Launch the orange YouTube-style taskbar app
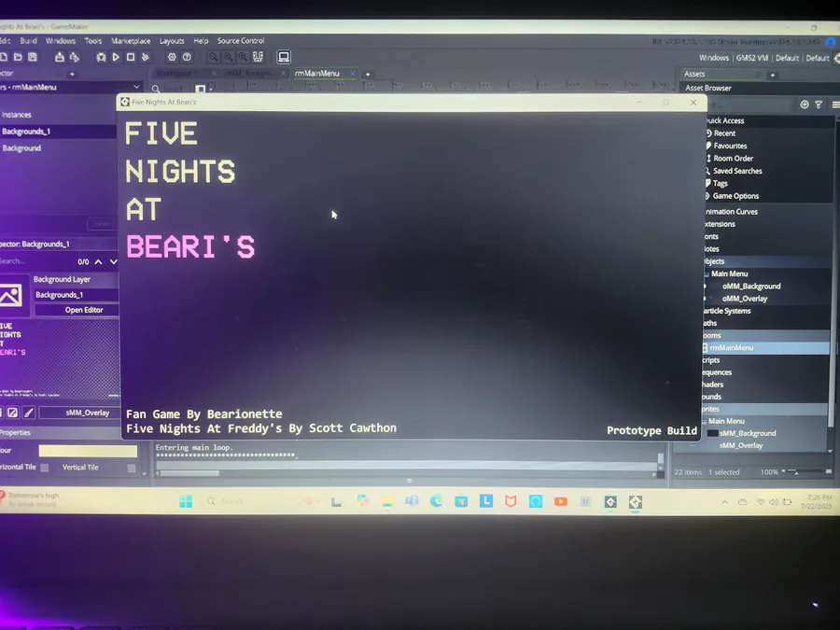 (x=561, y=501)
